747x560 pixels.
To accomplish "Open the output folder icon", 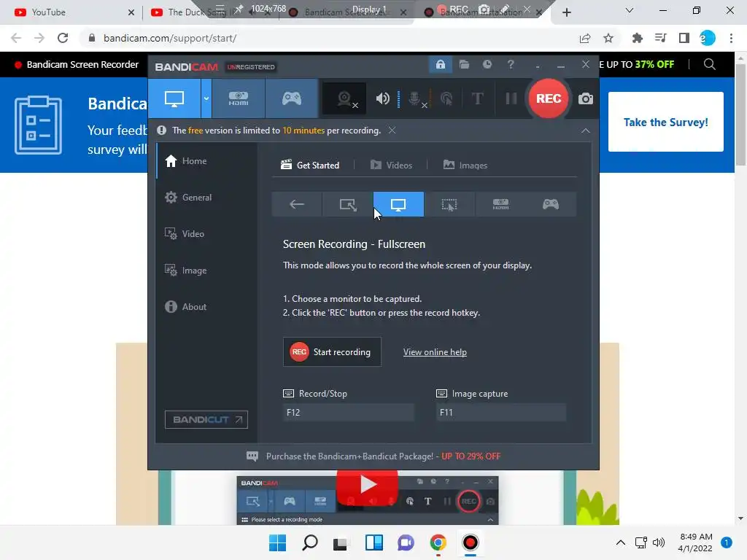I will tap(464, 64).
